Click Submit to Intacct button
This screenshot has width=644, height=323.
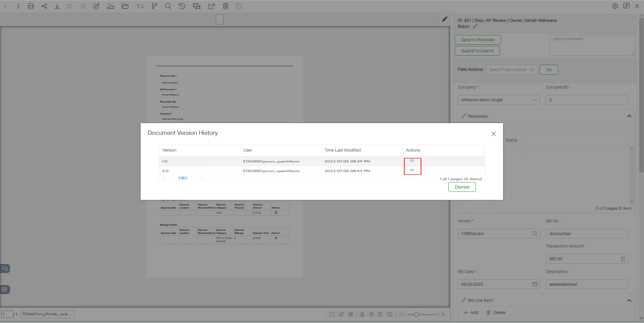pyautogui.click(x=477, y=51)
